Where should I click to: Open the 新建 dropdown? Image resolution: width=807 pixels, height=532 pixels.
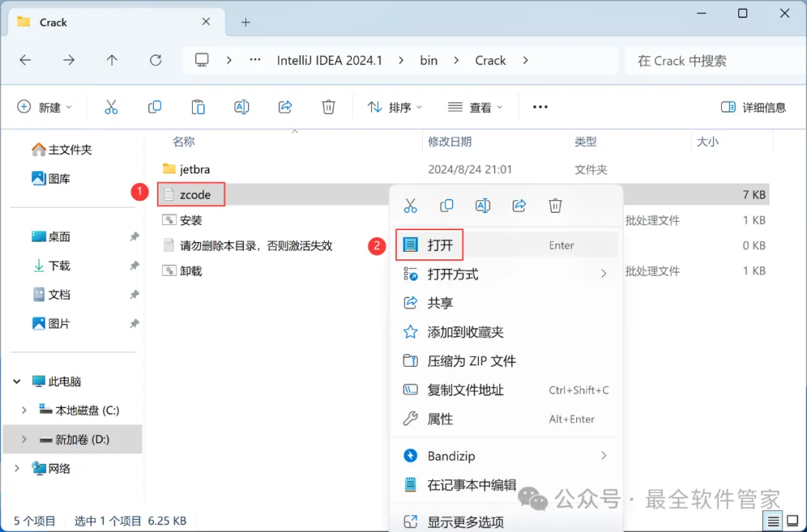[45, 107]
